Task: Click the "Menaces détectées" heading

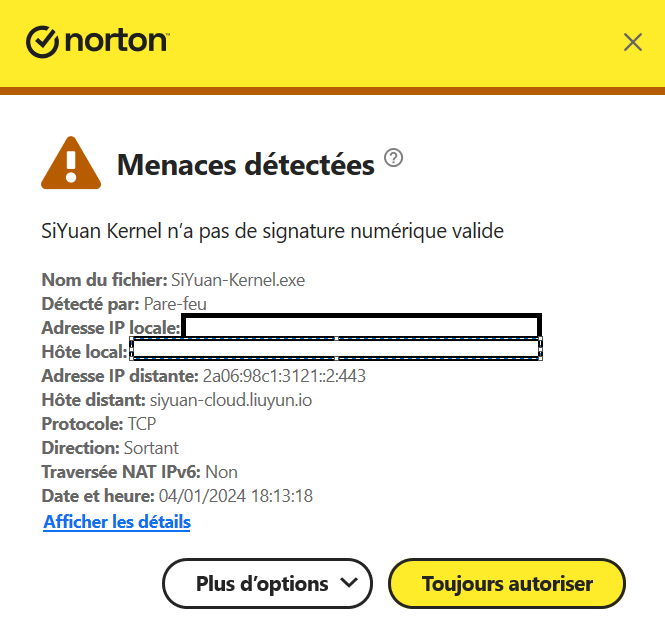Action: 246,164
